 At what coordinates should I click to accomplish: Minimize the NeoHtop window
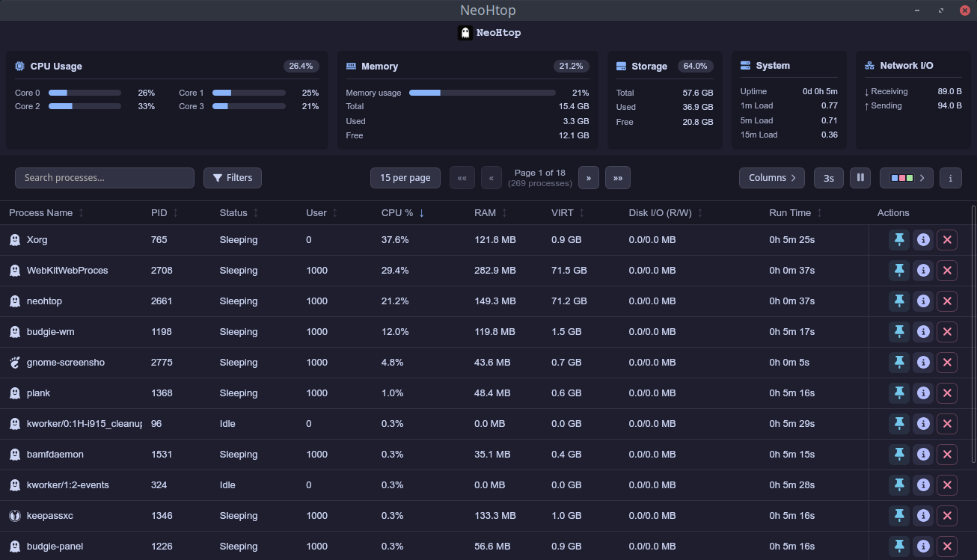tap(917, 10)
